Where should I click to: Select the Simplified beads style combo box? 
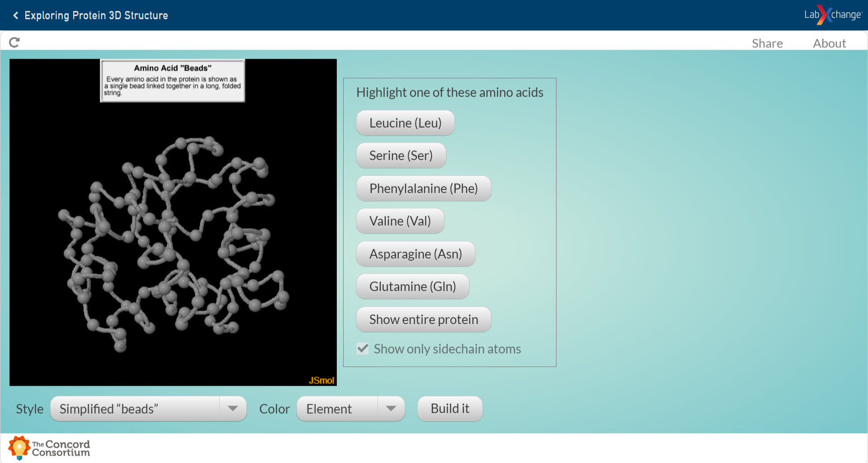click(136, 409)
